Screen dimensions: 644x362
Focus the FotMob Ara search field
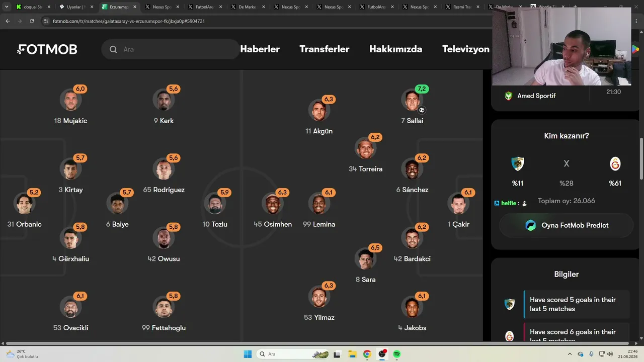(x=171, y=49)
